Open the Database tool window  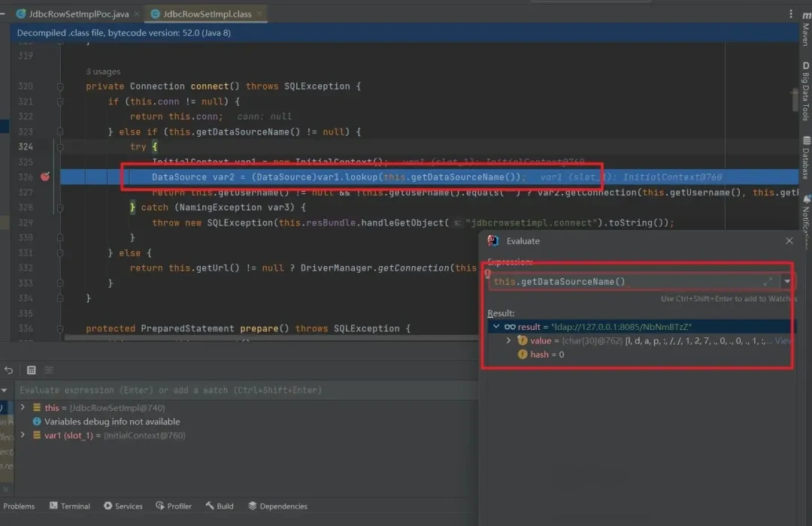click(x=806, y=157)
